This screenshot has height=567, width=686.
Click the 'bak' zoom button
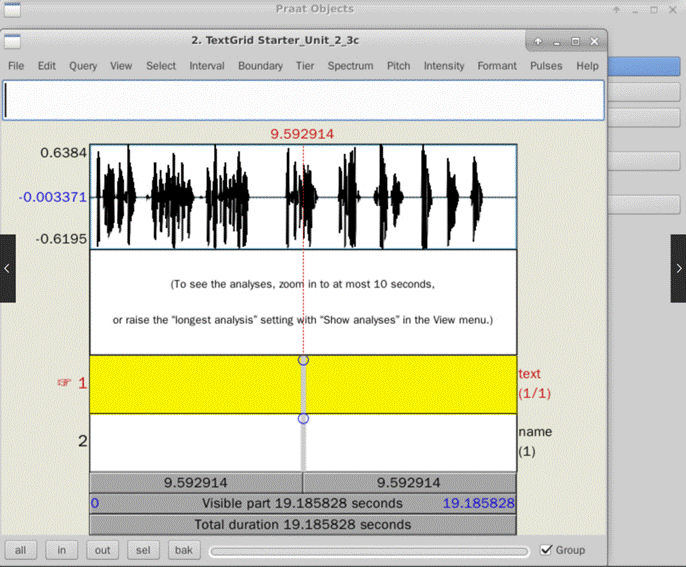tap(184, 550)
